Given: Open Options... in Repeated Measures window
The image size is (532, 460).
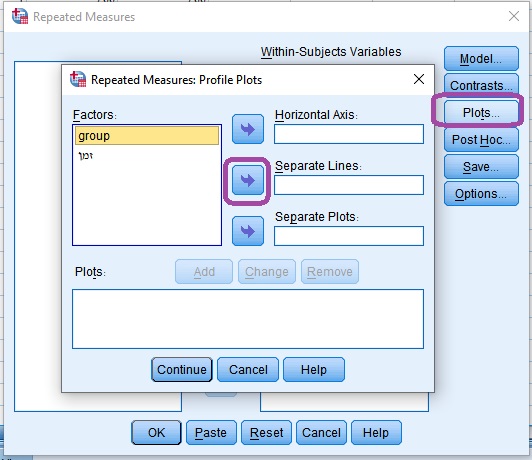Looking at the screenshot, I should click(481, 194).
